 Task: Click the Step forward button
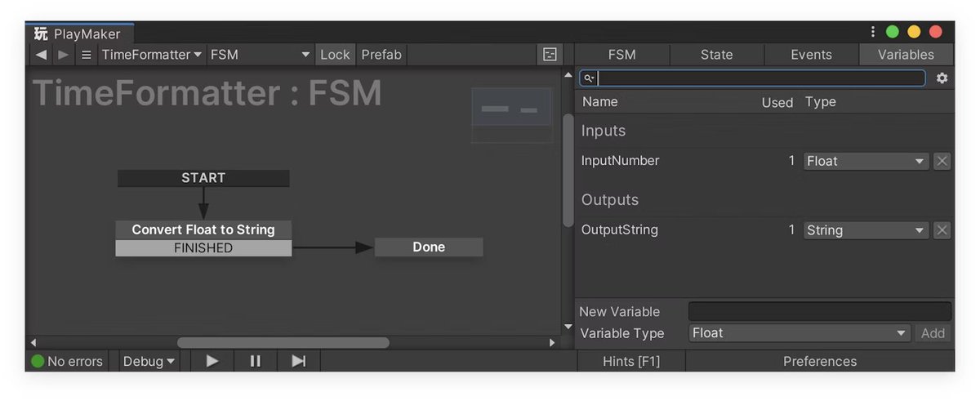pos(299,361)
